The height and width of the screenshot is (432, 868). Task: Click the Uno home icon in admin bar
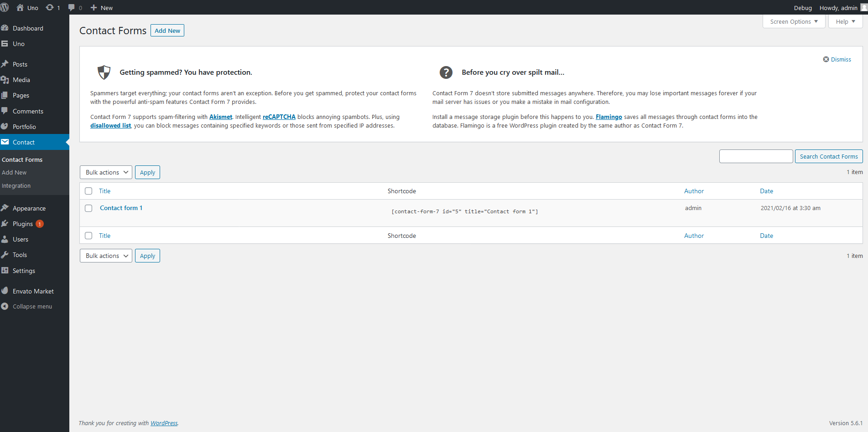point(20,7)
